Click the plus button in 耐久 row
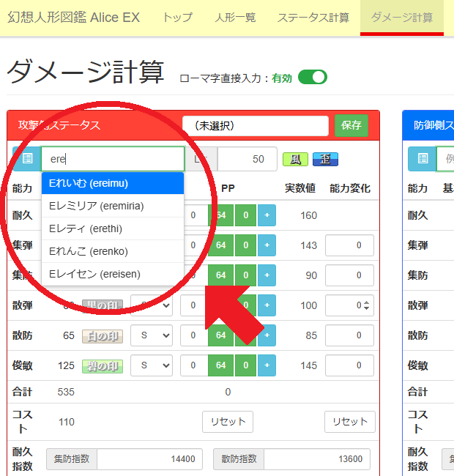The width and height of the screenshot is (454, 476). coord(267,215)
